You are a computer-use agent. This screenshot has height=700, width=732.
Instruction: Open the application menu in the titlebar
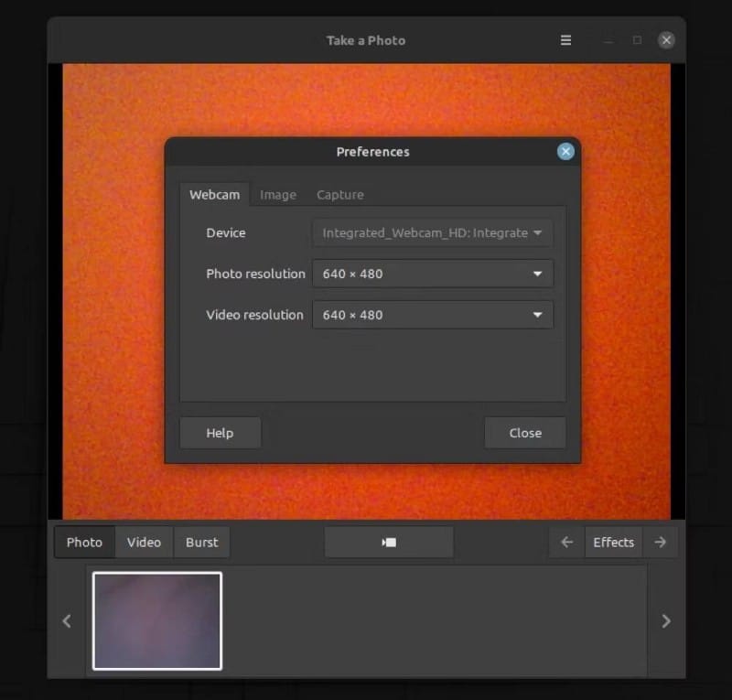point(565,40)
